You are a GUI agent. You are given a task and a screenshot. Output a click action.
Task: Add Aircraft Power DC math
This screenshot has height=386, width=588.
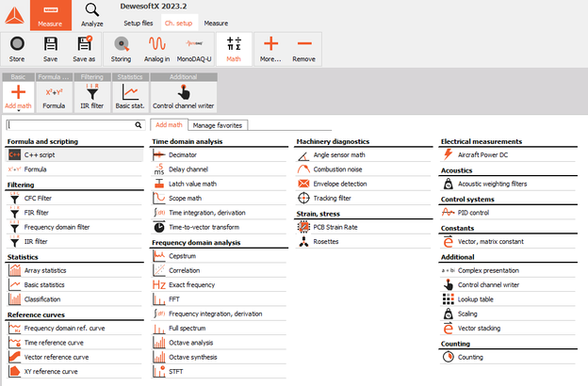[508, 154]
